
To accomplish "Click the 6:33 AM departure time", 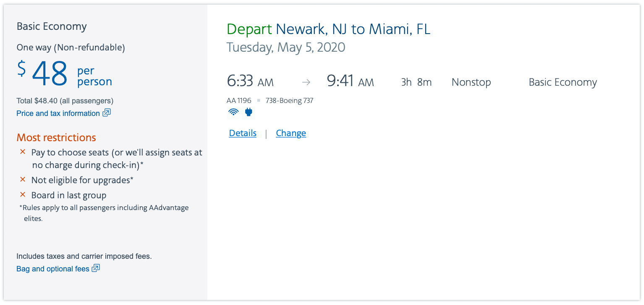I will point(250,82).
